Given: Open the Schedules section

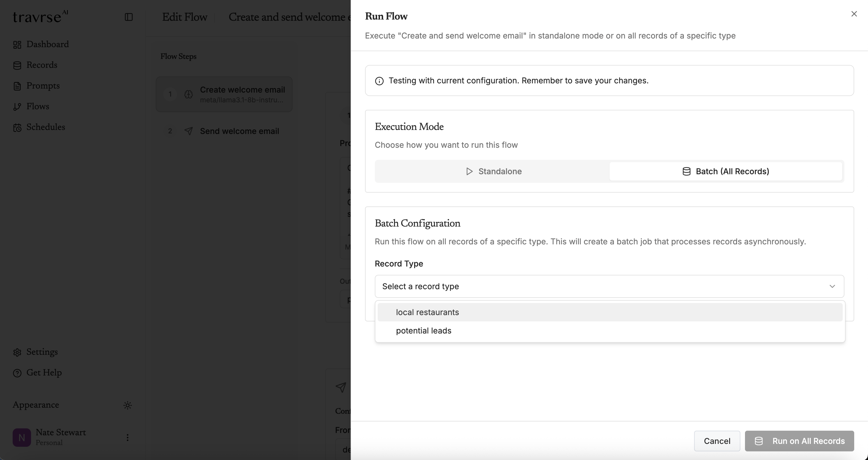Looking at the screenshot, I should [45, 127].
